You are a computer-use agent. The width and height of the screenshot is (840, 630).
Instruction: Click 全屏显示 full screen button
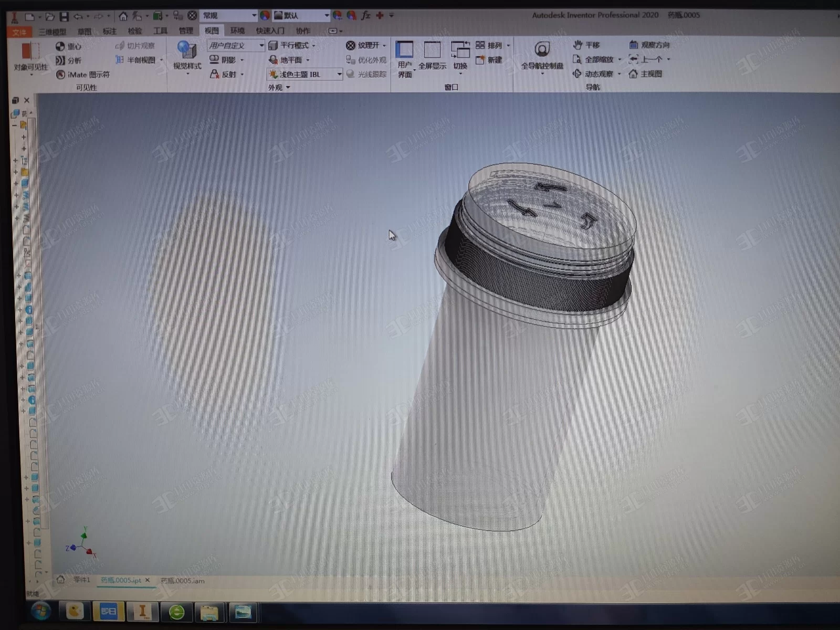click(x=432, y=56)
